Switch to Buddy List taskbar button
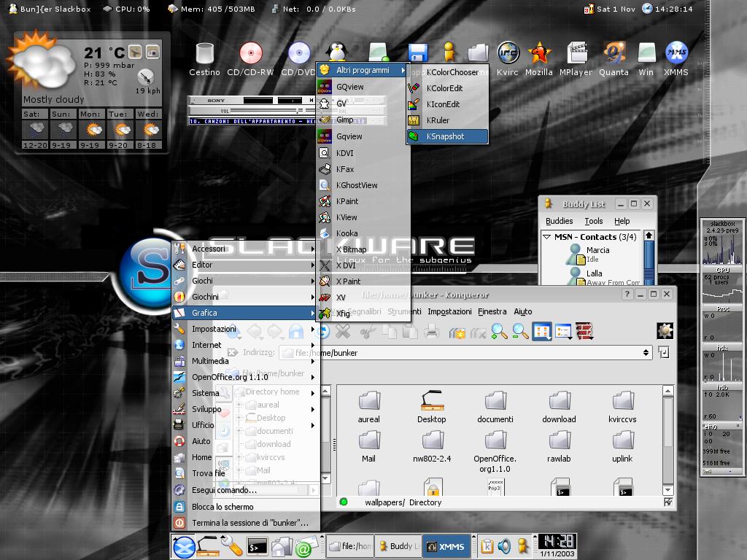Screen dimensions: 747x560 (399, 547)
